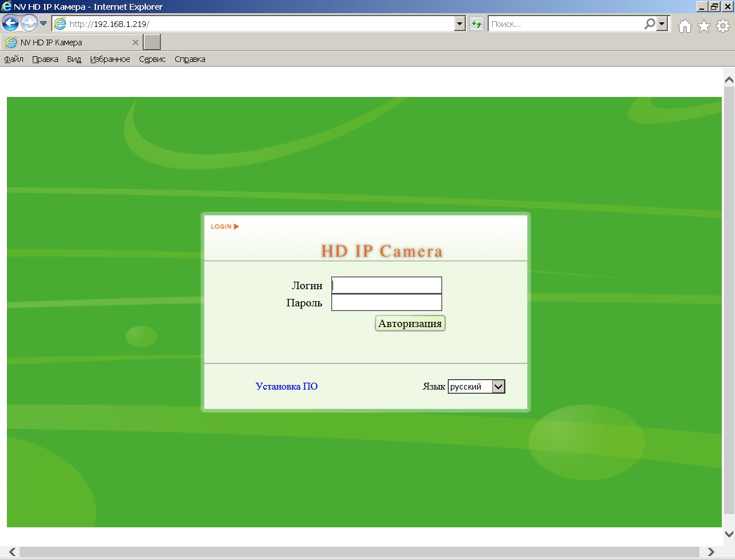Image resolution: width=735 pixels, height=560 pixels.
Task: Open the Tools gear icon
Action: tap(723, 26)
